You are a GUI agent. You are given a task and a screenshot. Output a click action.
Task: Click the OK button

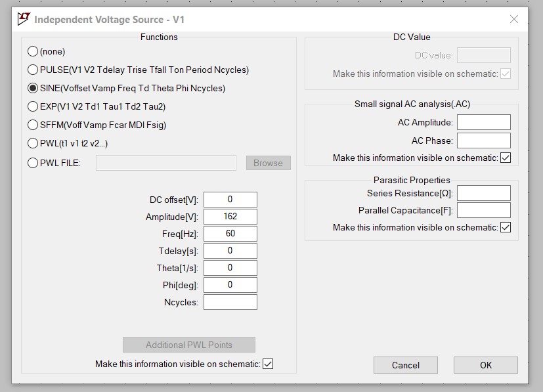coord(486,365)
